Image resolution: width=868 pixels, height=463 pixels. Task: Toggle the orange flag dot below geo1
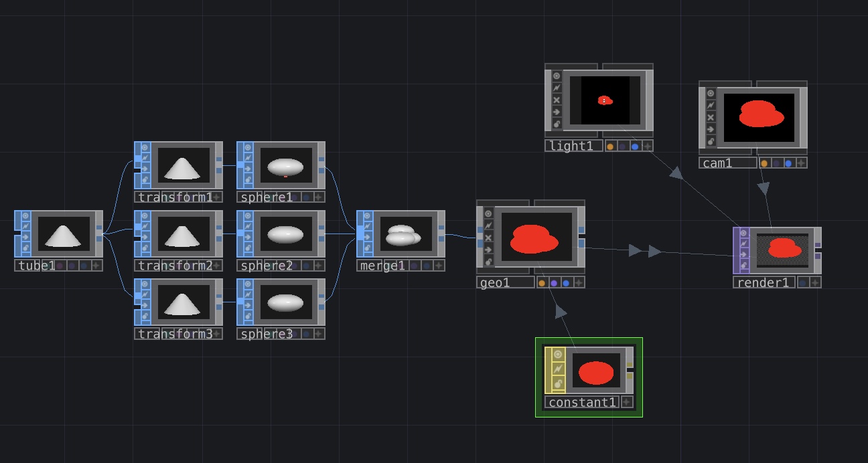pyautogui.click(x=542, y=283)
